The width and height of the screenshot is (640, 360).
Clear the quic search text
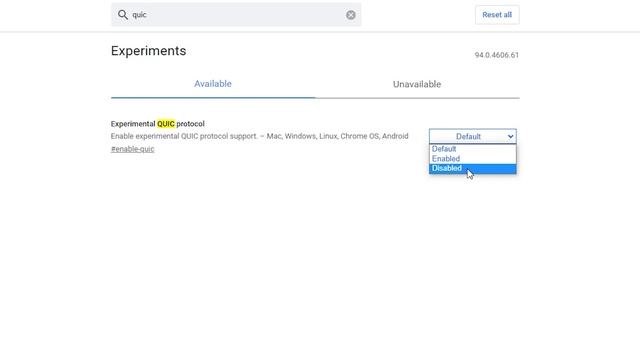click(x=351, y=15)
